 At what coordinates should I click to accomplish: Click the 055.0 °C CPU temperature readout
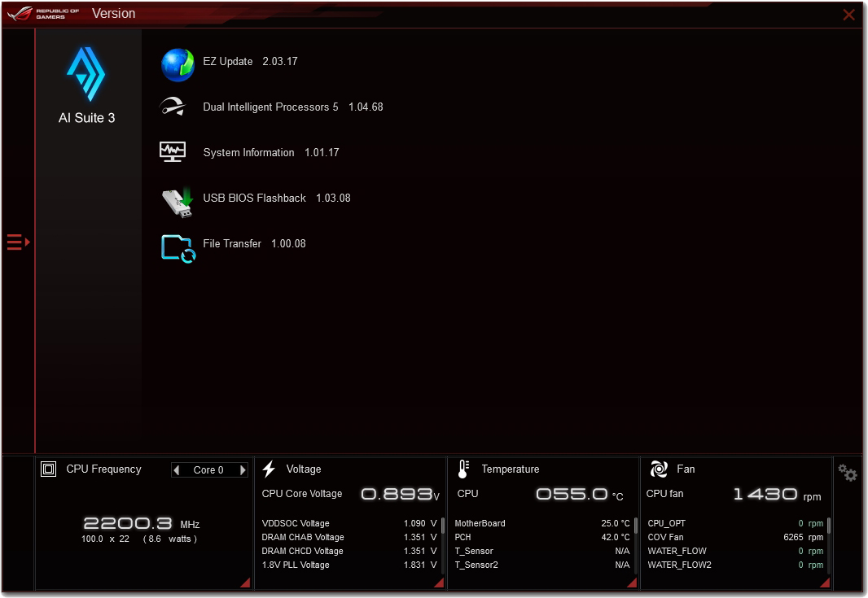580,494
